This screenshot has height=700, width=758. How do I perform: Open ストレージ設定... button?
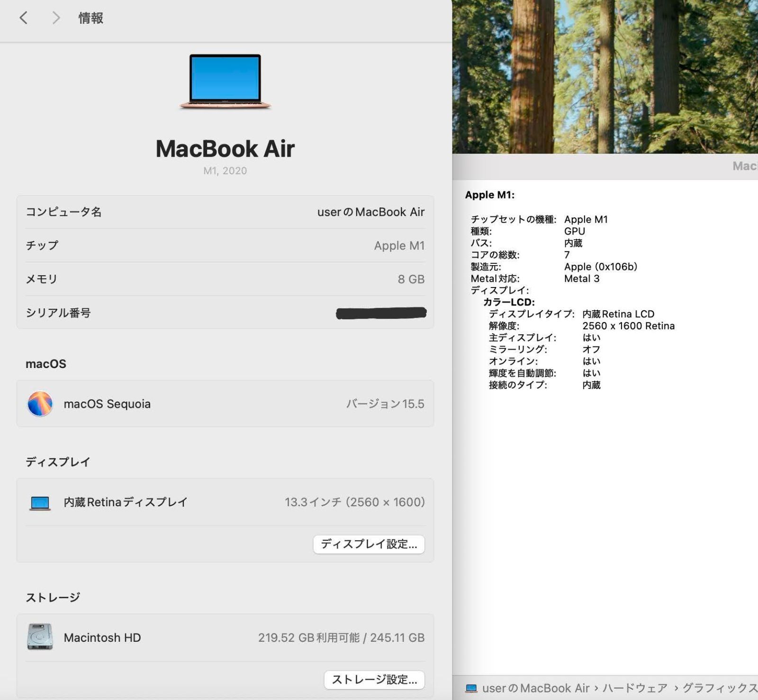coord(374,680)
